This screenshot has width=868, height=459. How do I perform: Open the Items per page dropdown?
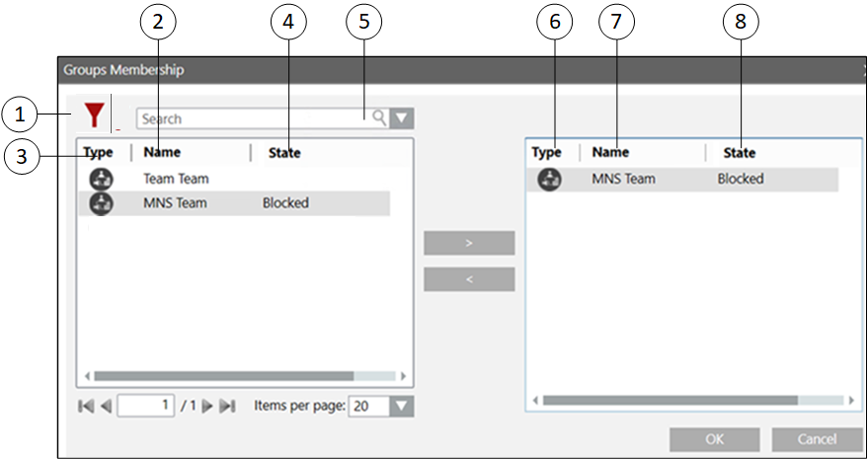point(402,406)
